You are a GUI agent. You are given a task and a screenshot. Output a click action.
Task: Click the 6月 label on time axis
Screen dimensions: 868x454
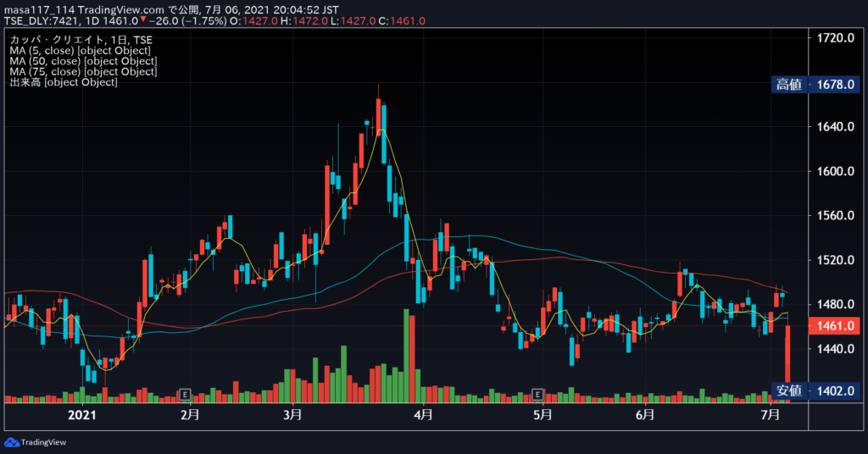click(x=645, y=415)
